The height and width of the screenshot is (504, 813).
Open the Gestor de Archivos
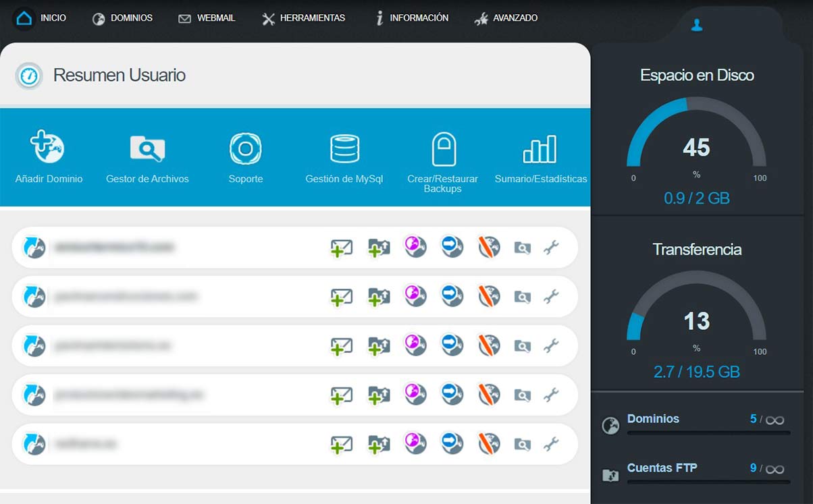click(147, 157)
